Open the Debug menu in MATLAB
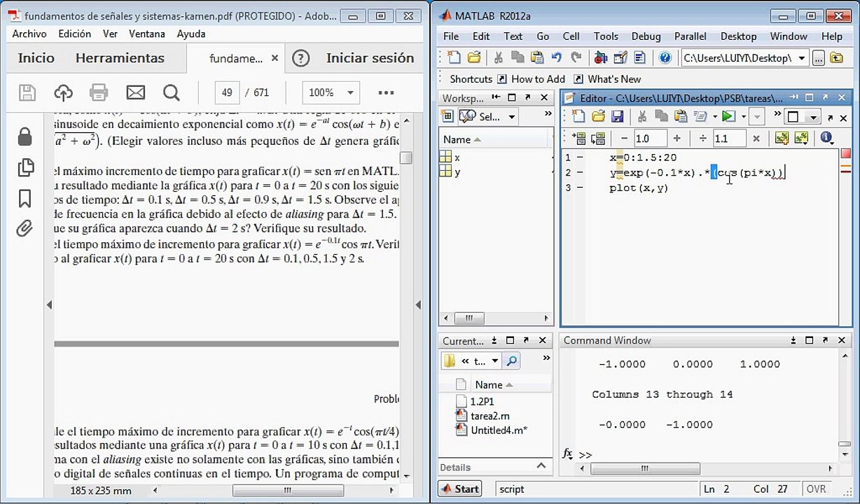Viewport: 860px width, 504px height. coord(646,36)
